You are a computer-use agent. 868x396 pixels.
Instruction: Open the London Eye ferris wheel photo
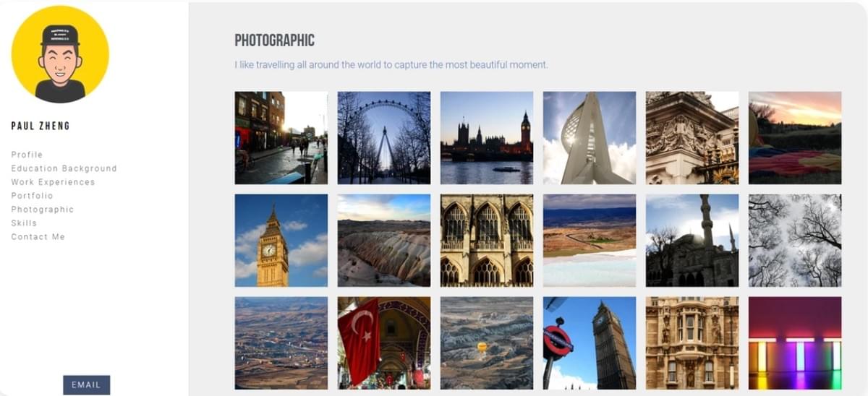point(384,138)
